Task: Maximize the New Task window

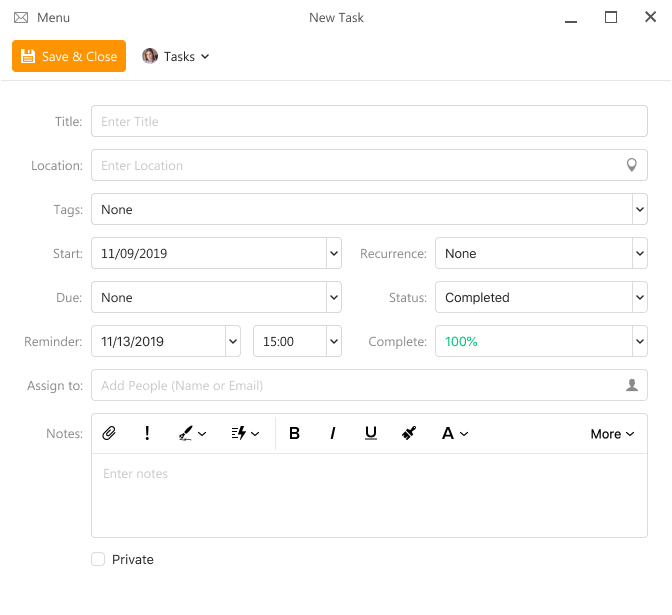Action: tap(611, 18)
